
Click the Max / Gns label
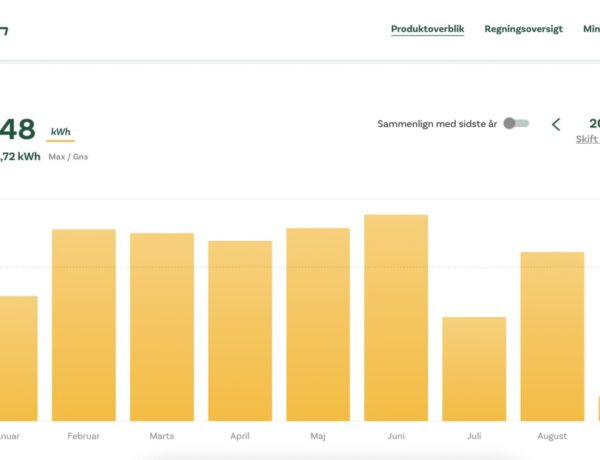[x=69, y=156]
